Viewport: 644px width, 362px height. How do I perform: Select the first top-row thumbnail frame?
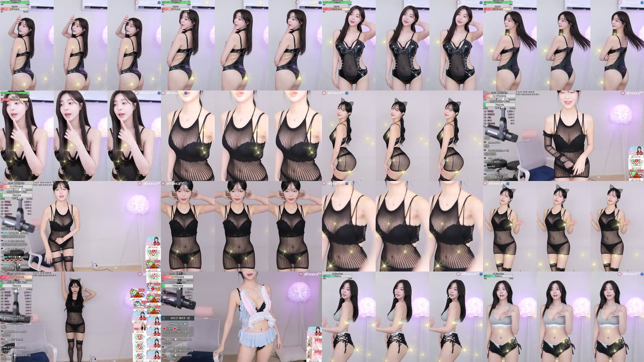[x=80, y=45]
